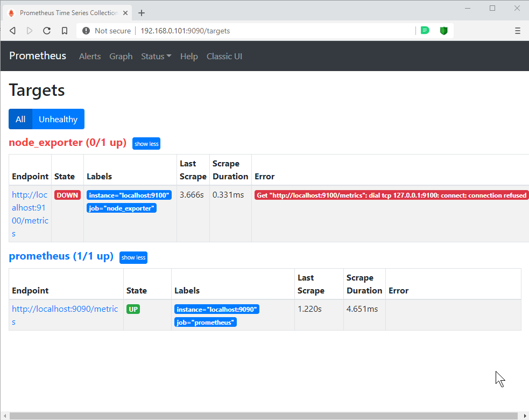Open the Help link in navbar
Viewport: 529px width, 420px height.
[189, 57]
